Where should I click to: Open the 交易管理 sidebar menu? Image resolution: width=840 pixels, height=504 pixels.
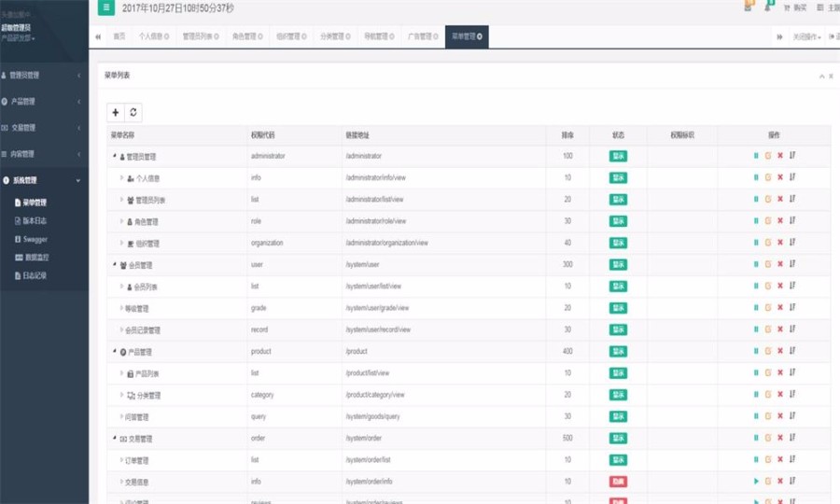click(x=44, y=128)
